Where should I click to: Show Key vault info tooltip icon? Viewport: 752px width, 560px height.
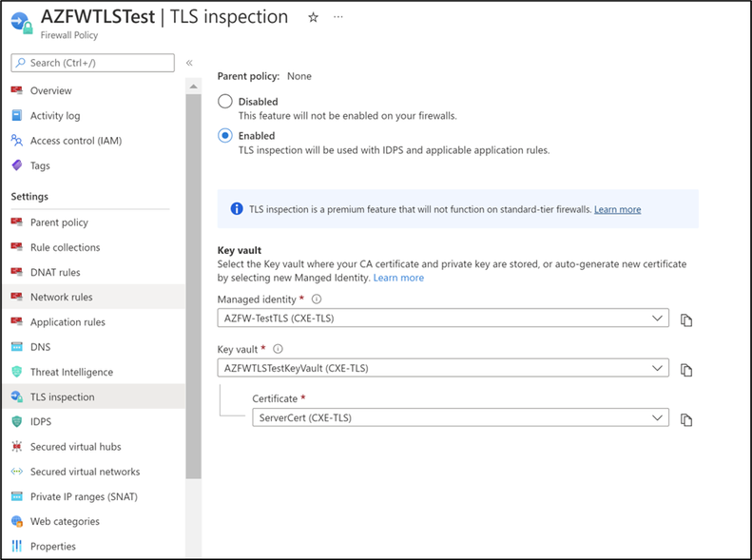pos(278,349)
